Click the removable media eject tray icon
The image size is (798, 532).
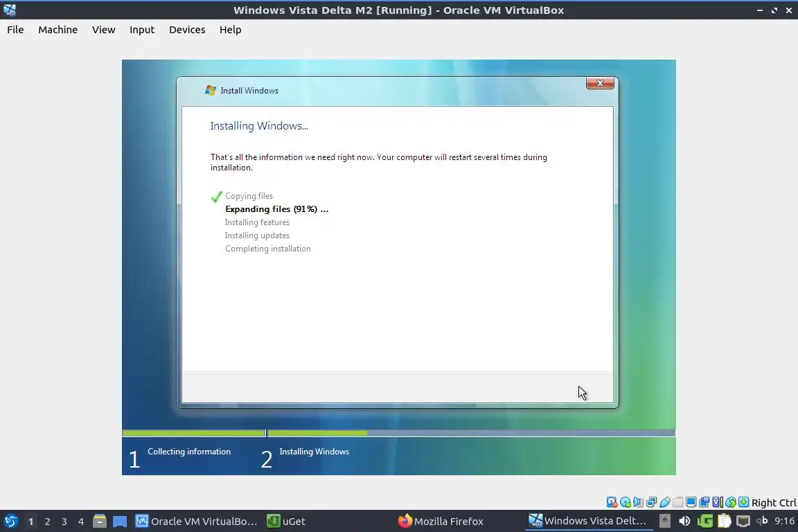point(665,521)
